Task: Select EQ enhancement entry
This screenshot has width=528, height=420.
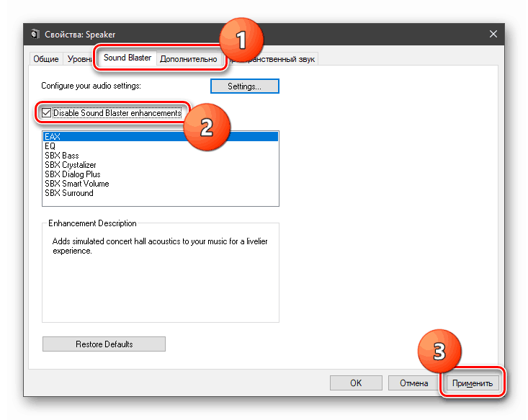Action: pyautogui.click(x=161, y=146)
